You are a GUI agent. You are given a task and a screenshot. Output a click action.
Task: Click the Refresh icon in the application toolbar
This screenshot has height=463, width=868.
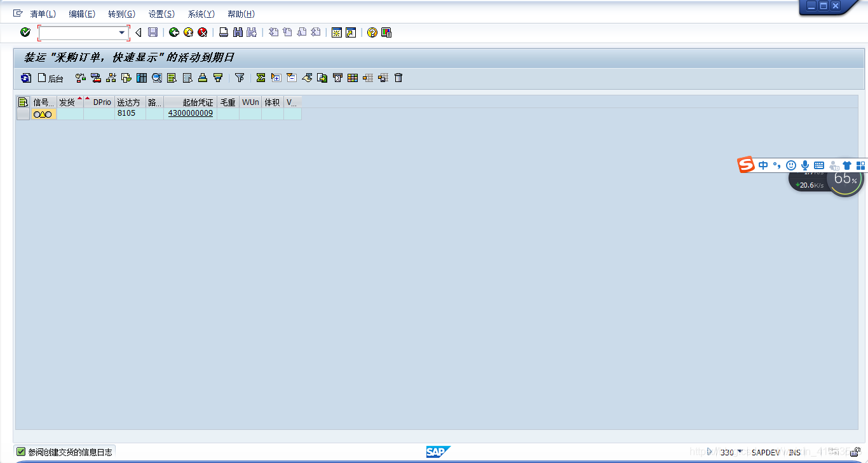[25, 78]
